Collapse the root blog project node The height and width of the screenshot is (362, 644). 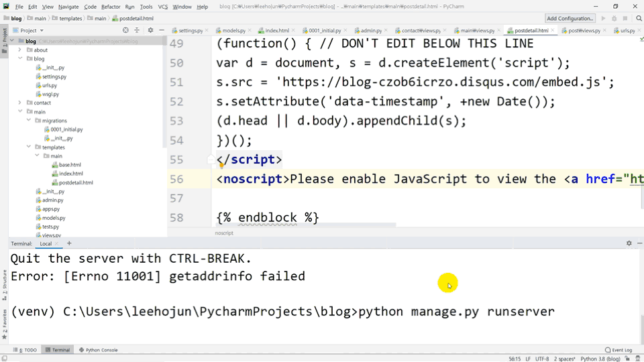click(x=11, y=41)
